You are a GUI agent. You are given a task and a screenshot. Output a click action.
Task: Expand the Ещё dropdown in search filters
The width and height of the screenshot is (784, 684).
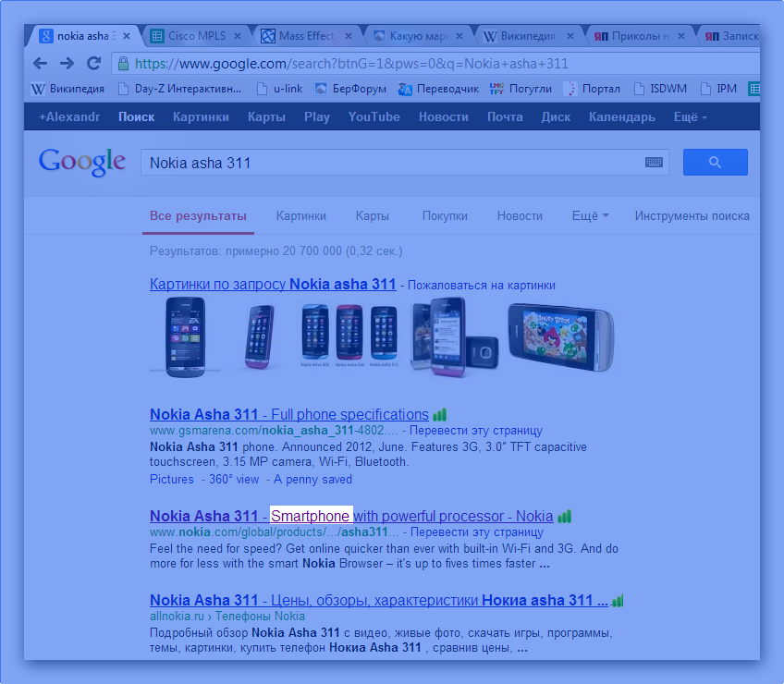[x=590, y=216]
